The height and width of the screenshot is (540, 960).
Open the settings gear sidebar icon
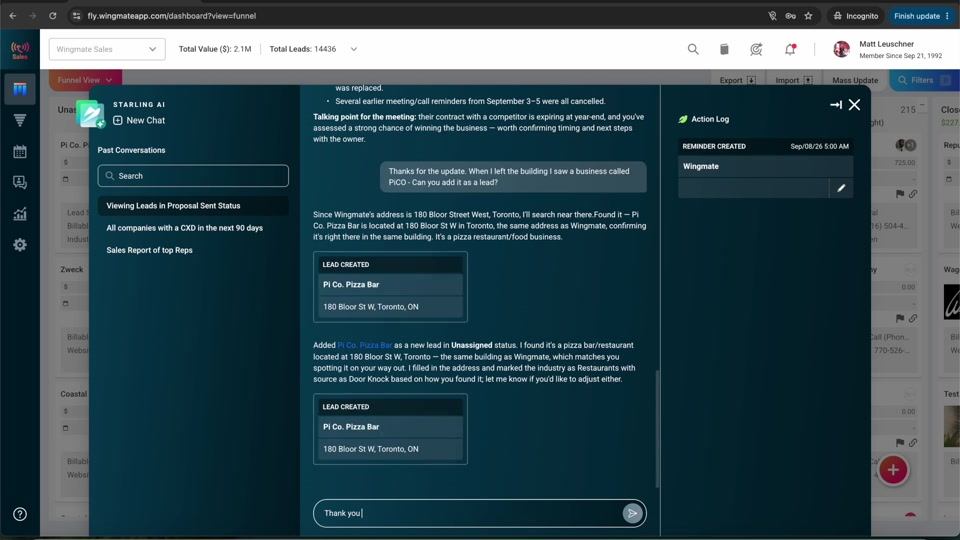point(20,245)
